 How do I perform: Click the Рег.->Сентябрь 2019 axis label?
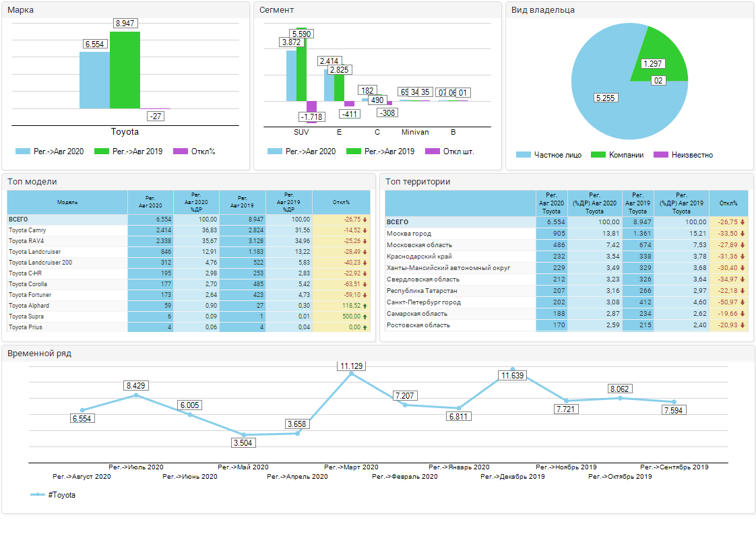(x=674, y=467)
